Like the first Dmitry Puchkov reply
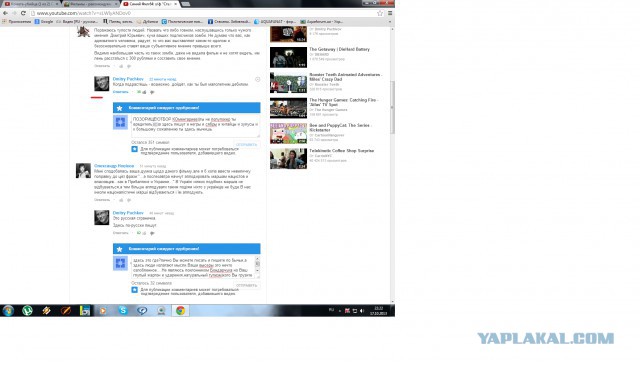This screenshot has width=640, height=368. (x=143, y=92)
